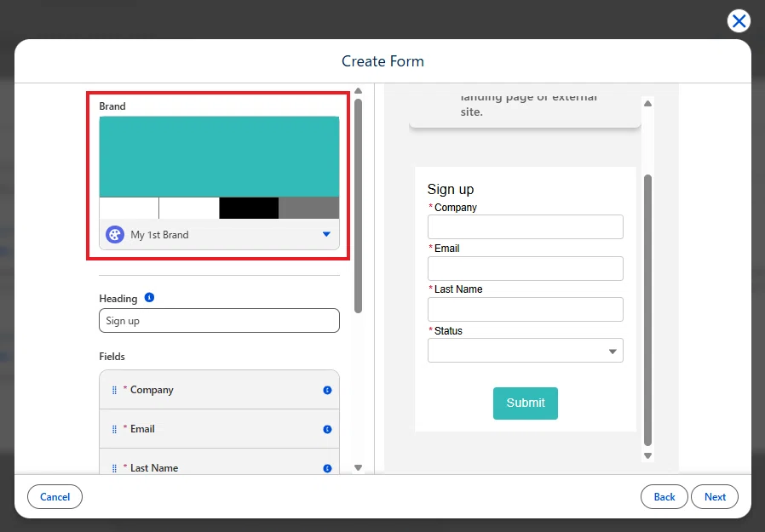
Task: Select the Email row in Fields list
Action: (219, 429)
